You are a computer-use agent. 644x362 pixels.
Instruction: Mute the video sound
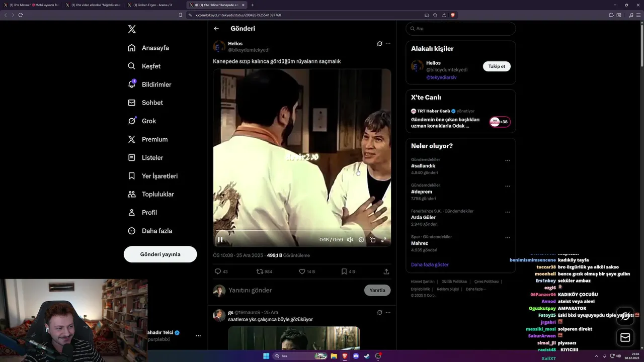click(350, 240)
